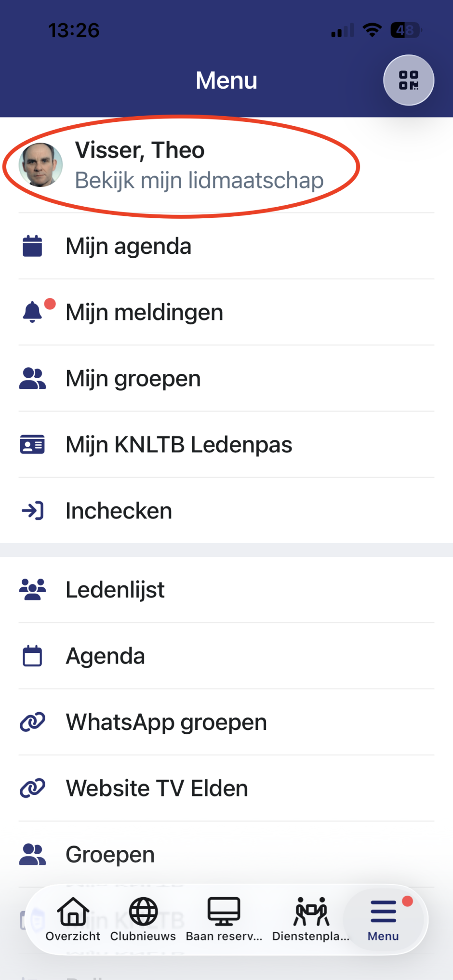Tap the Inchecken arrow icon
Image resolution: width=453 pixels, height=980 pixels.
(32, 511)
